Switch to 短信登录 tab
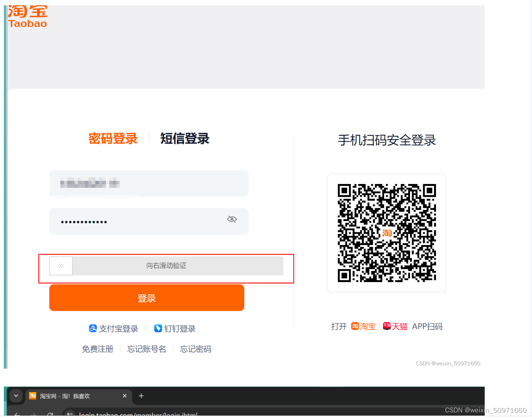 tap(185, 138)
